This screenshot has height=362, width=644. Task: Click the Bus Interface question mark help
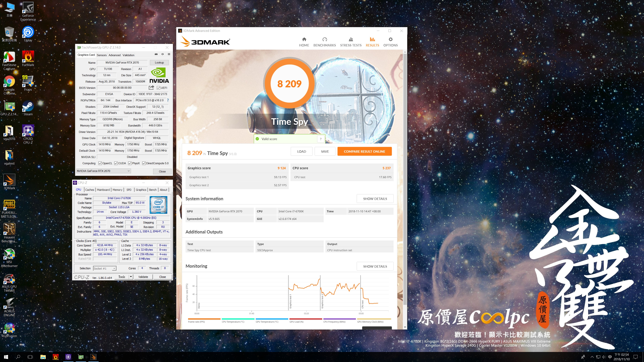(168, 100)
